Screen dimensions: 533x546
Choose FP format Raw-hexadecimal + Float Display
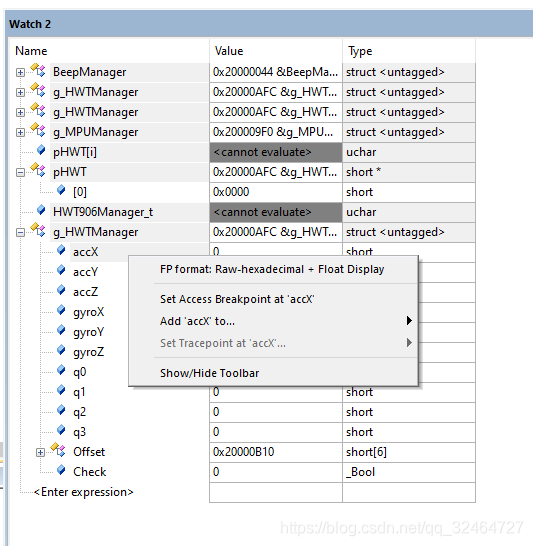pos(273,269)
